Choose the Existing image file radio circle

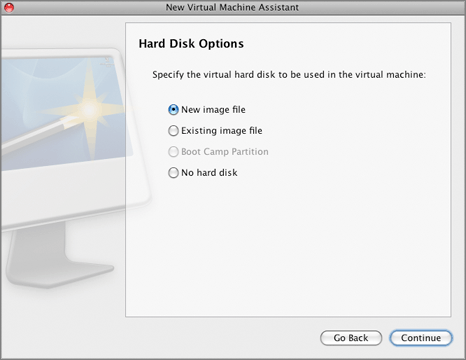pyautogui.click(x=173, y=131)
